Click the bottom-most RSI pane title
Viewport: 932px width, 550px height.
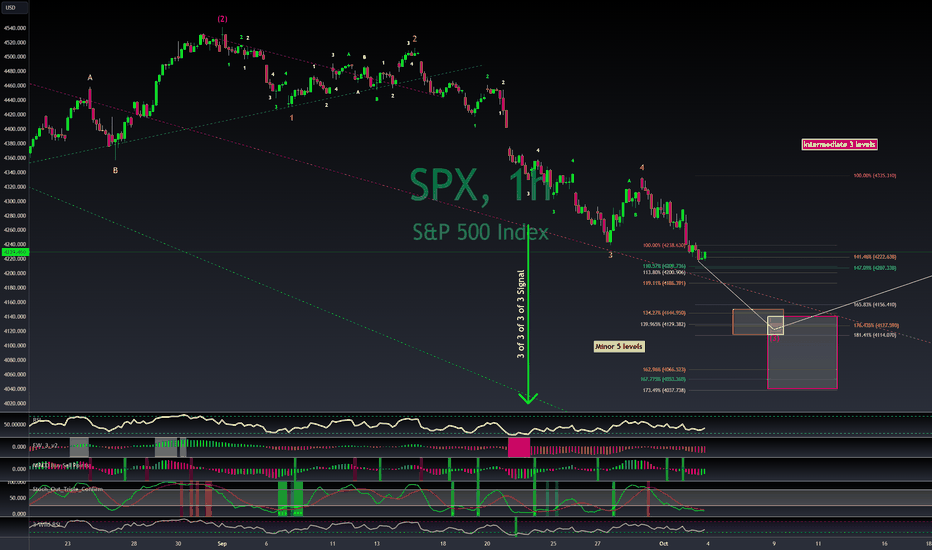click(x=46, y=524)
